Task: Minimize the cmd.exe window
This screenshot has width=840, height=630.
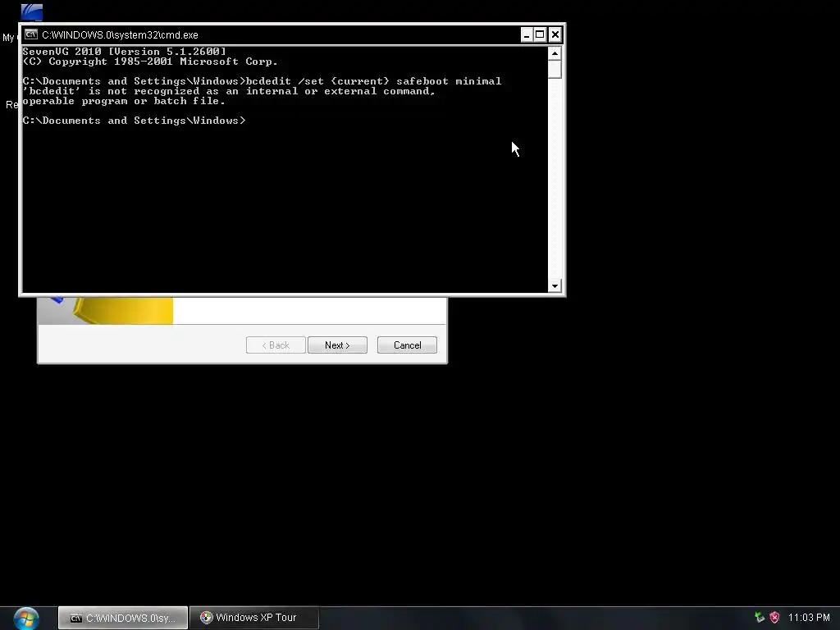Action: pos(526,34)
